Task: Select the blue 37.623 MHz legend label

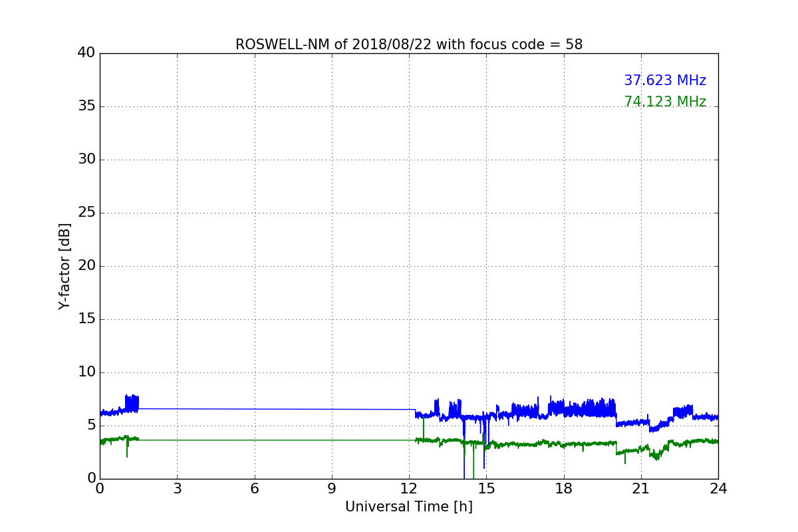Action: pyautogui.click(x=665, y=80)
